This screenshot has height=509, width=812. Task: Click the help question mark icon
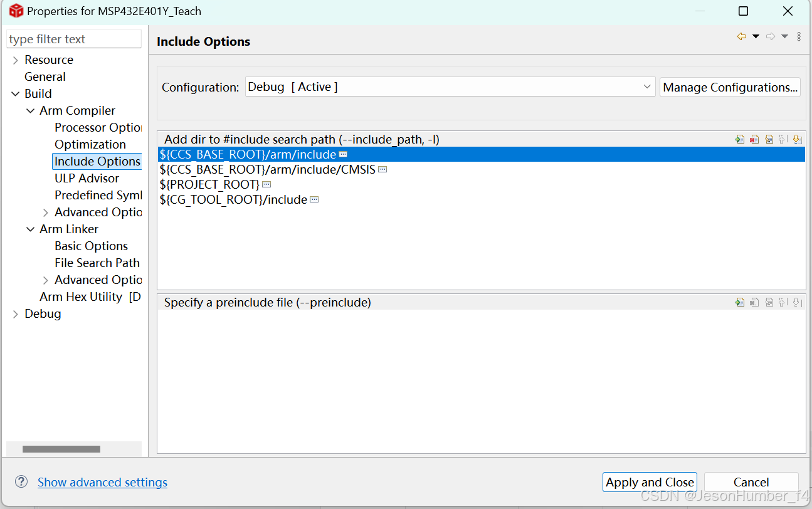click(x=21, y=482)
